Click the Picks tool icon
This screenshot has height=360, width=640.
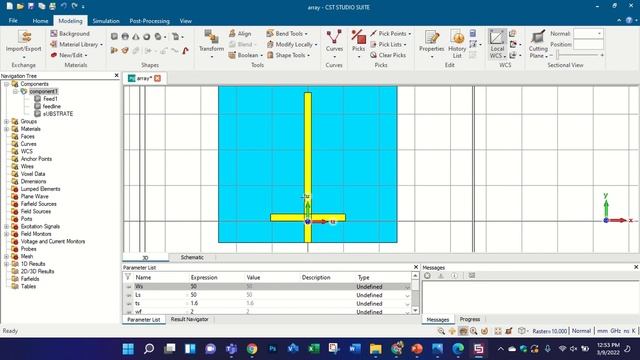[x=358, y=37]
